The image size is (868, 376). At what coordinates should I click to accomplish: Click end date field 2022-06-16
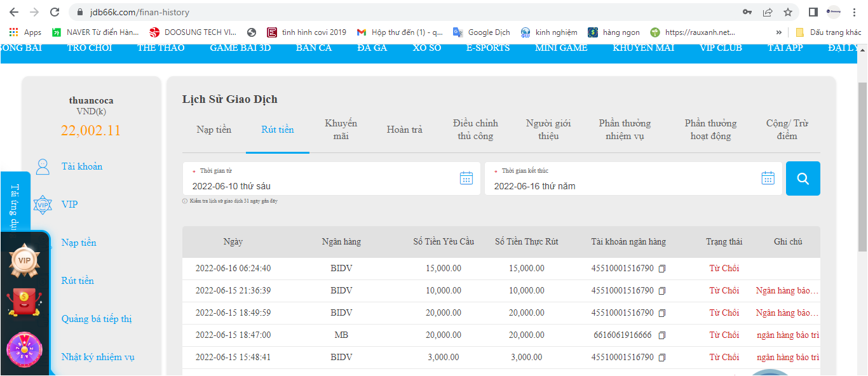coord(634,178)
